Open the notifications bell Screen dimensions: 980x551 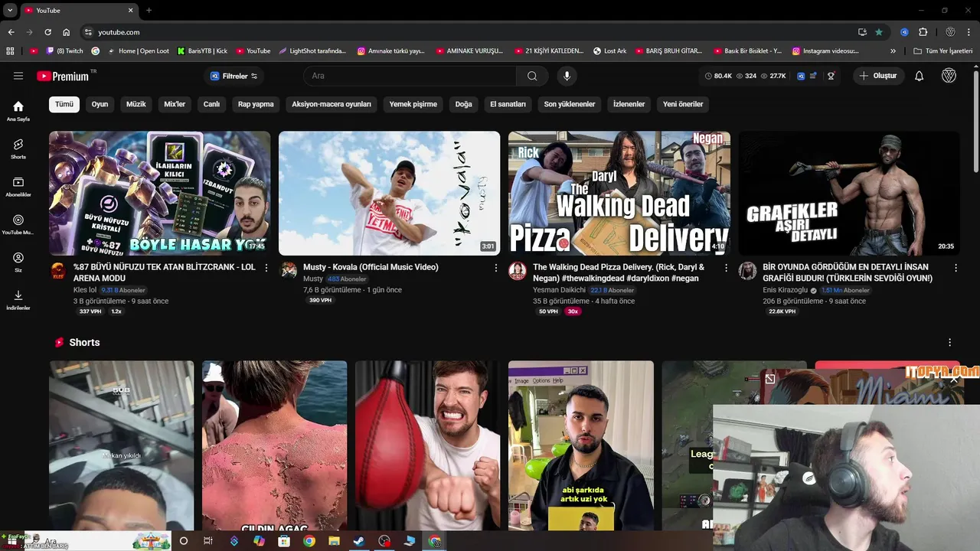pos(920,76)
